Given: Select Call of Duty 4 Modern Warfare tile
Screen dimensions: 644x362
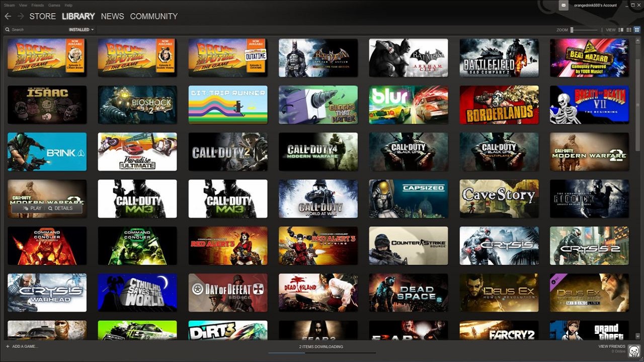Looking at the screenshot, I should 318,152.
